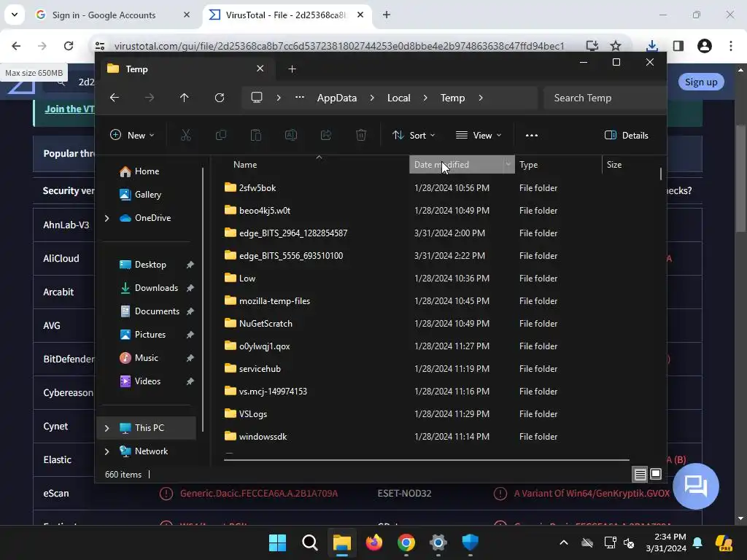Screen dimensions: 747x560
Task: Open chevron after Temp in breadcrumb
Action: pos(481,98)
